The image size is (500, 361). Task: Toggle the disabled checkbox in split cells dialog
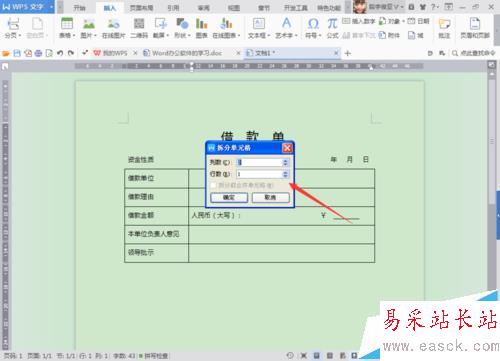coord(214,185)
